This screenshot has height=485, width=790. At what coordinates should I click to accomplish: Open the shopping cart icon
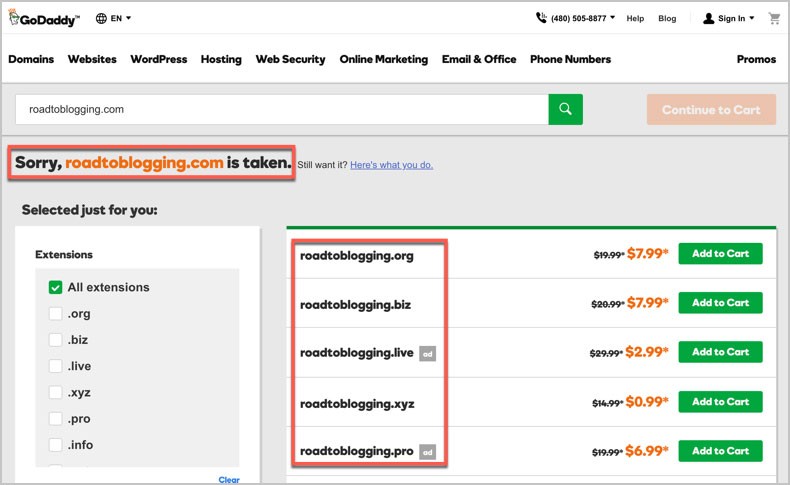(774, 18)
